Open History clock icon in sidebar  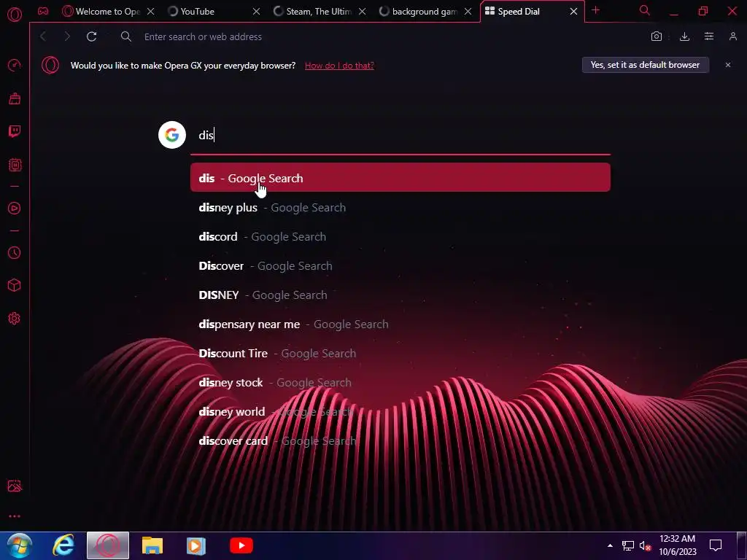pos(15,252)
